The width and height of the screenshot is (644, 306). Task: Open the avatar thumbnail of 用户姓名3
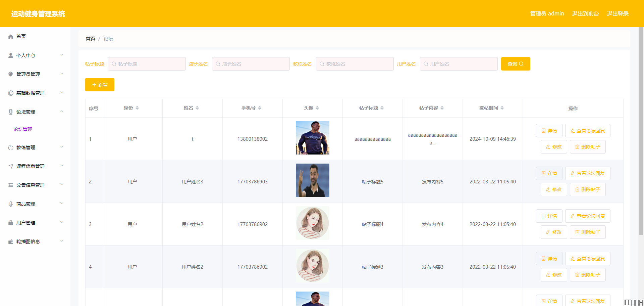(312, 180)
